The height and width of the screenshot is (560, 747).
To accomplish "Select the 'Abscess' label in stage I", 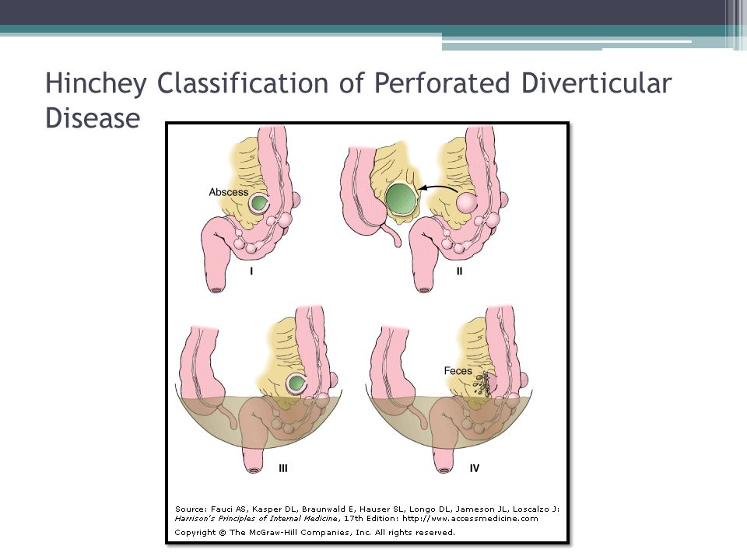I will click(x=228, y=192).
